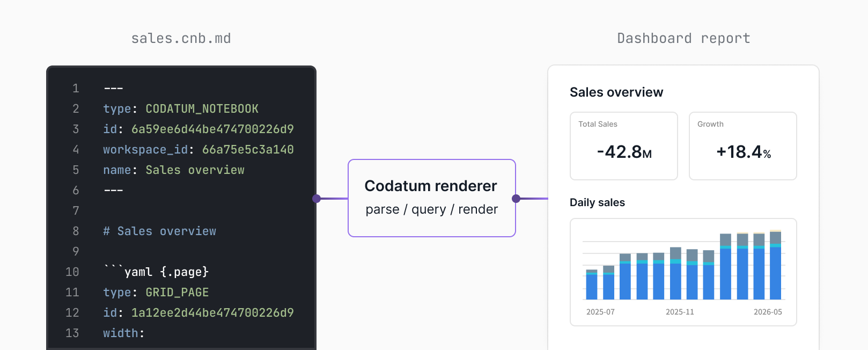The width and height of the screenshot is (868, 350).
Task: Click the connector dot on the code editor edge
Action: point(317,199)
